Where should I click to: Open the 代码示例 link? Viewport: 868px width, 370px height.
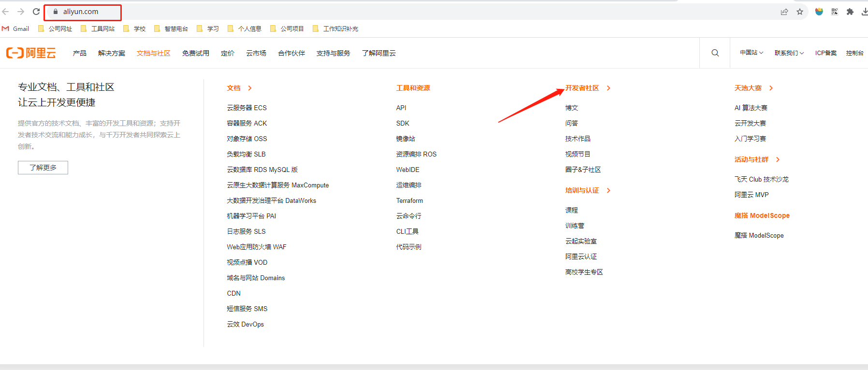(409, 247)
